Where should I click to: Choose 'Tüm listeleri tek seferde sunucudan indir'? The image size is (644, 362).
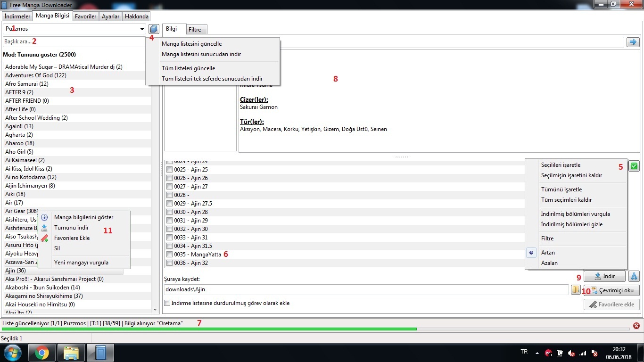click(x=213, y=79)
